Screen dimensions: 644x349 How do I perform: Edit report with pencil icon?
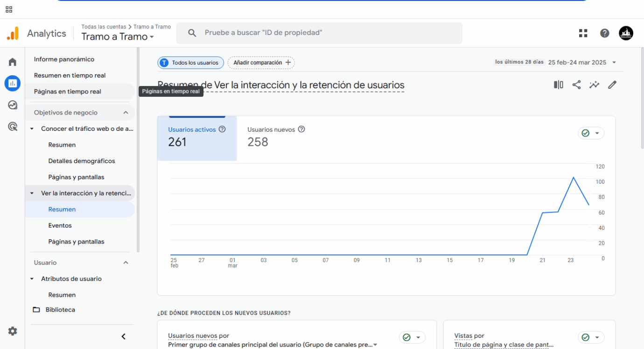612,85
